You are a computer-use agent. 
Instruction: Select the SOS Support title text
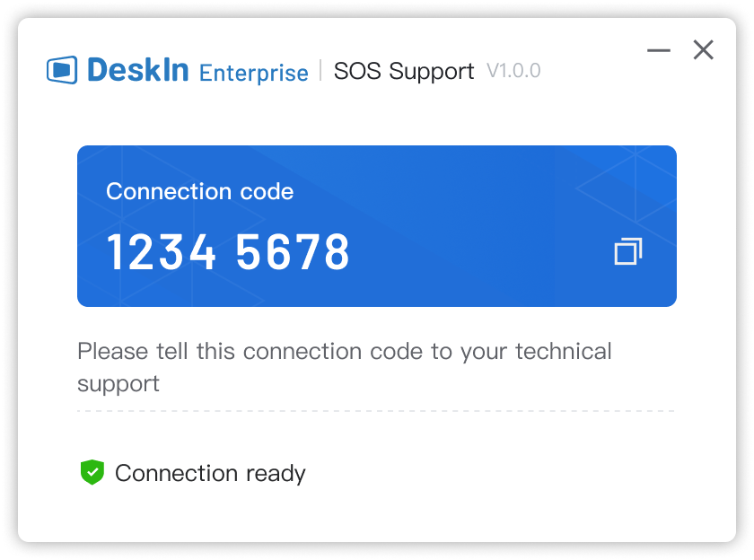point(403,71)
